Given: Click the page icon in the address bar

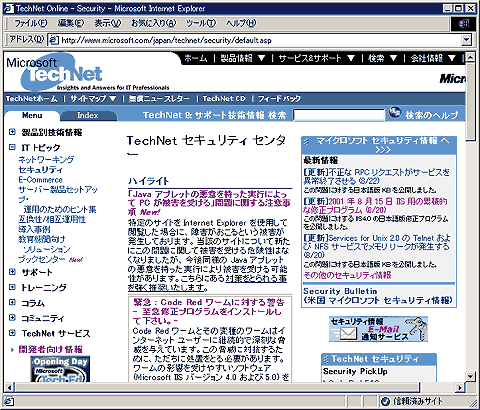Looking at the screenshot, I should tap(54, 40).
